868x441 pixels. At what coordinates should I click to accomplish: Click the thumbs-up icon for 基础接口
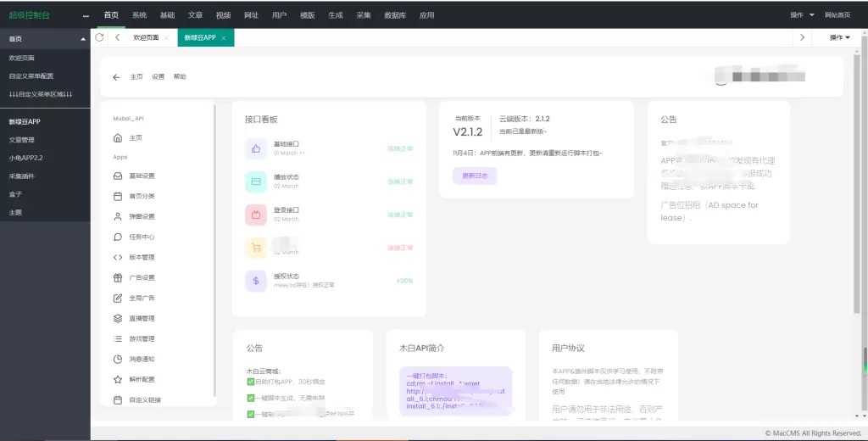tap(256, 148)
